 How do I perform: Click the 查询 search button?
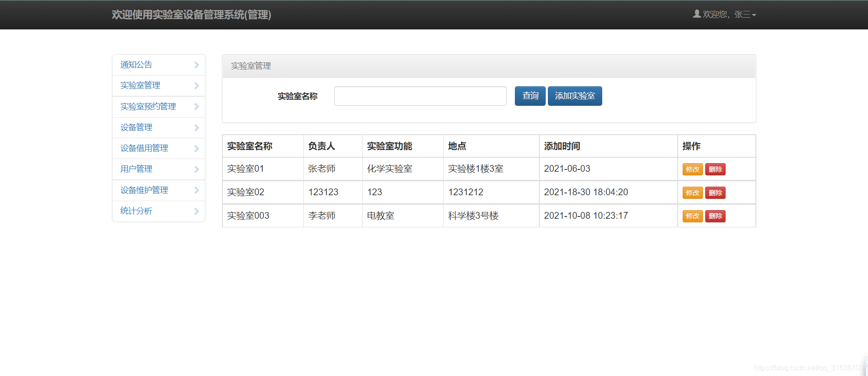(530, 96)
